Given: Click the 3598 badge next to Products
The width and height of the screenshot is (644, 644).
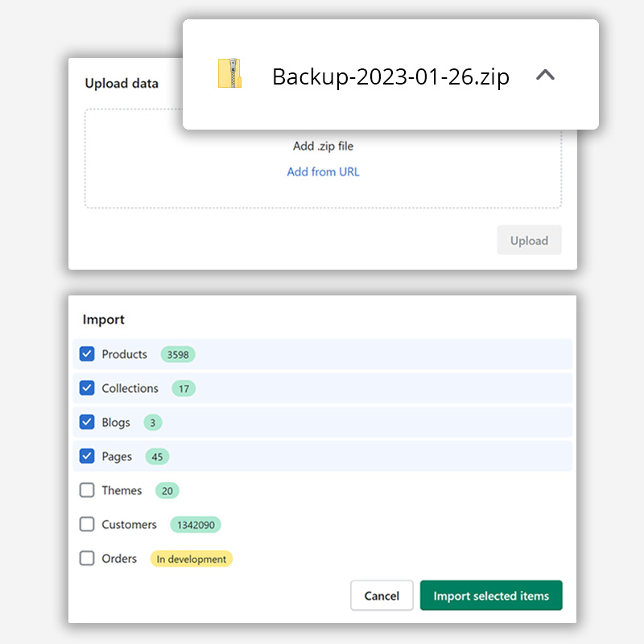Looking at the screenshot, I should pos(177,354).
